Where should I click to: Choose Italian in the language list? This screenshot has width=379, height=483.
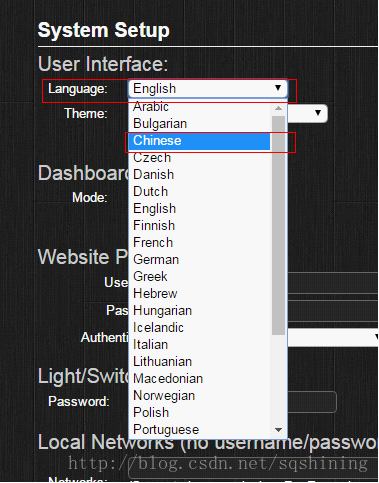pos(199,345)
